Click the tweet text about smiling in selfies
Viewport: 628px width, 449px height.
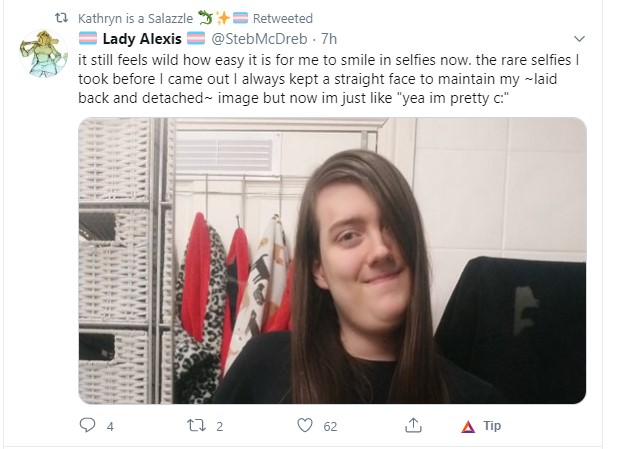pos(328,79)
